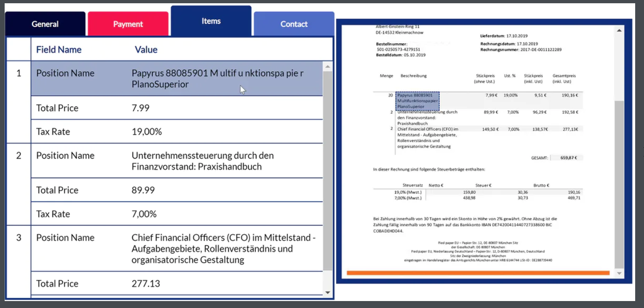Click Lieferdatum 17.10.2019 in invoice

pyautogui.click(x=504, y=36)
